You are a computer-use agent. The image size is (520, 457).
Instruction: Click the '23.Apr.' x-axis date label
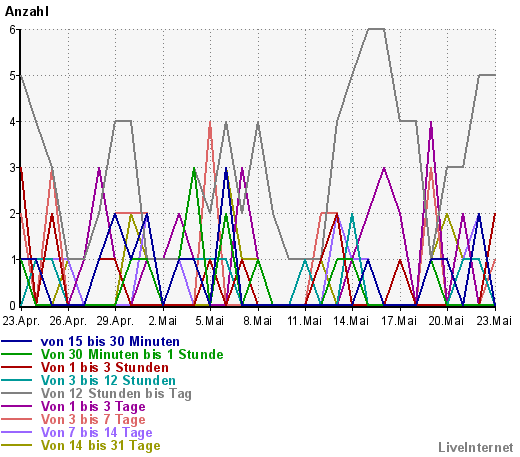(21, 321)
